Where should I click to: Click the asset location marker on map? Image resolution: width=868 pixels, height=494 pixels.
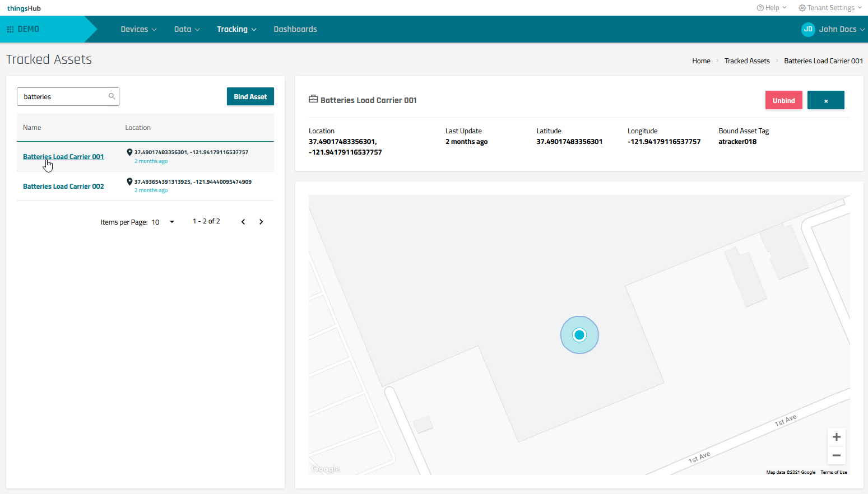tap(579, 335)
